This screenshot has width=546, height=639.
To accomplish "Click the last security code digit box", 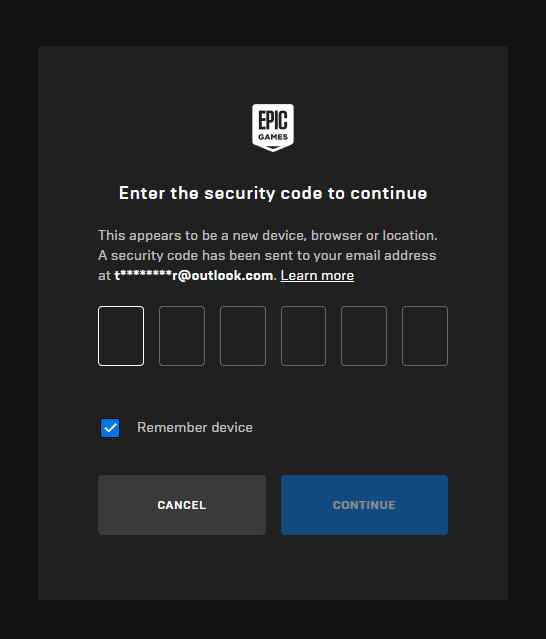I will pyautogui.click(x=425, y=336).
